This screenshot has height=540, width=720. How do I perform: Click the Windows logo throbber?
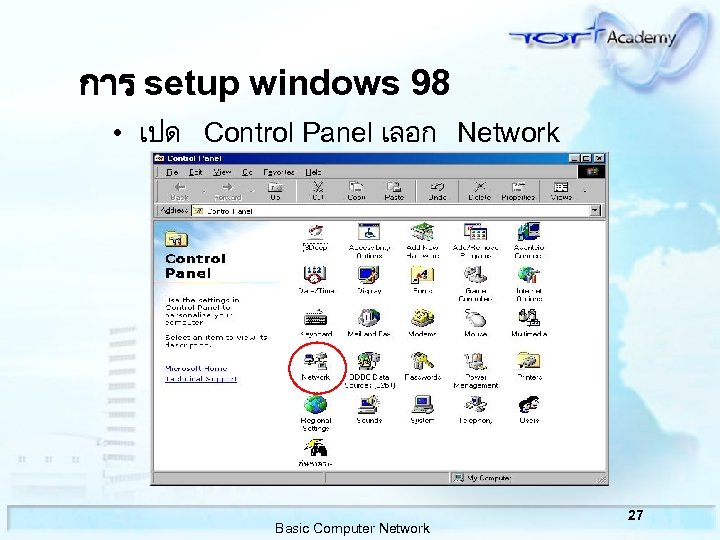coord(591,172)
